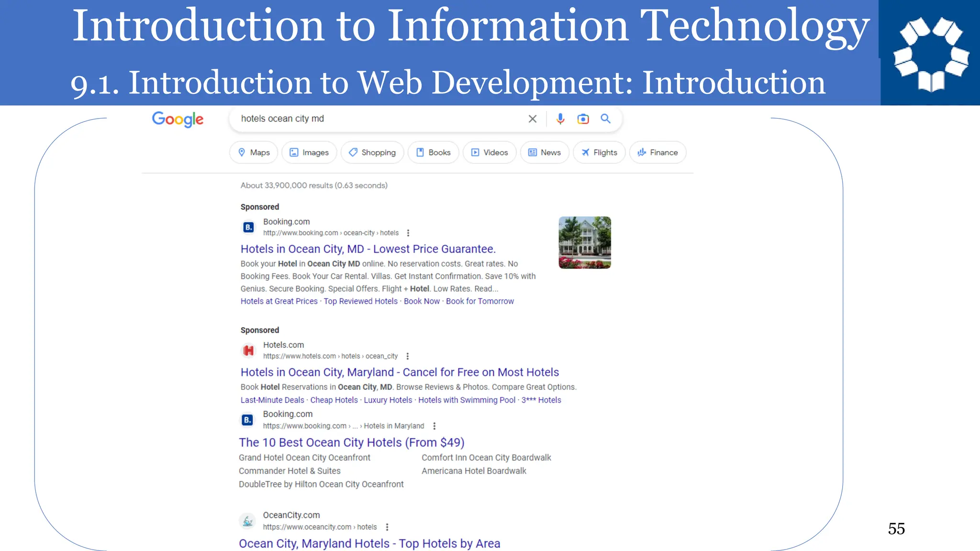Open Top Reviewed Hotels sitelink

point(361,301)
